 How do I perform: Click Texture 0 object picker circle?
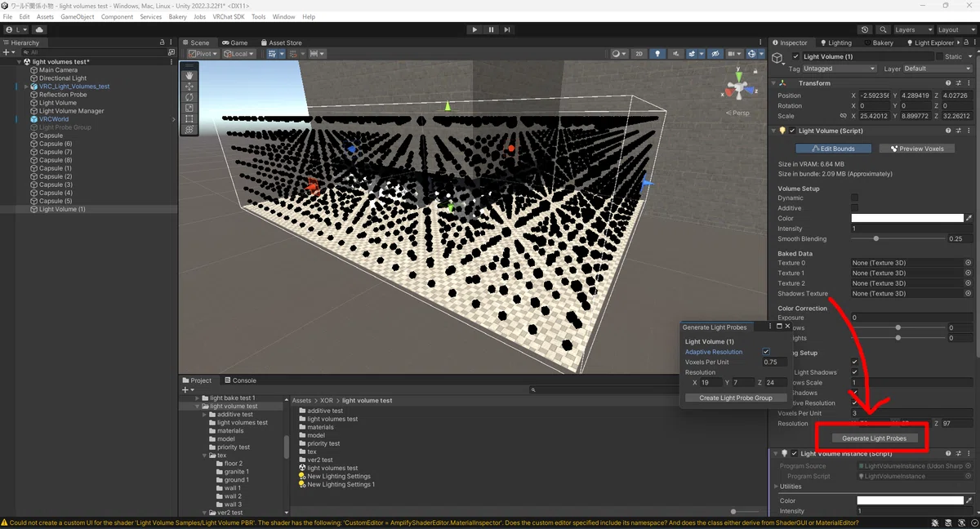pos(969,263)
